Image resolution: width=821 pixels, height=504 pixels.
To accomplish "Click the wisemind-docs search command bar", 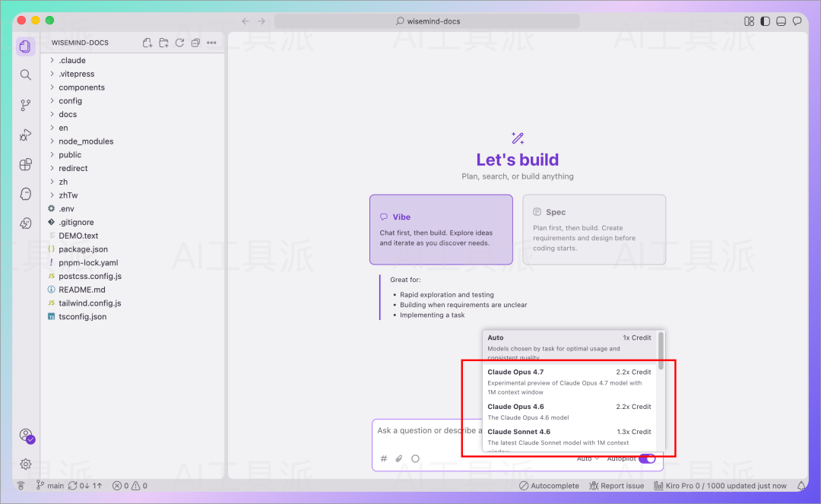I will coord(426,21).
